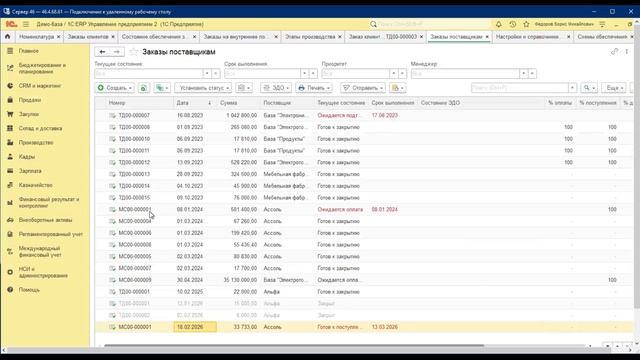Open Склад и доставка section

[x=40, y=128]
